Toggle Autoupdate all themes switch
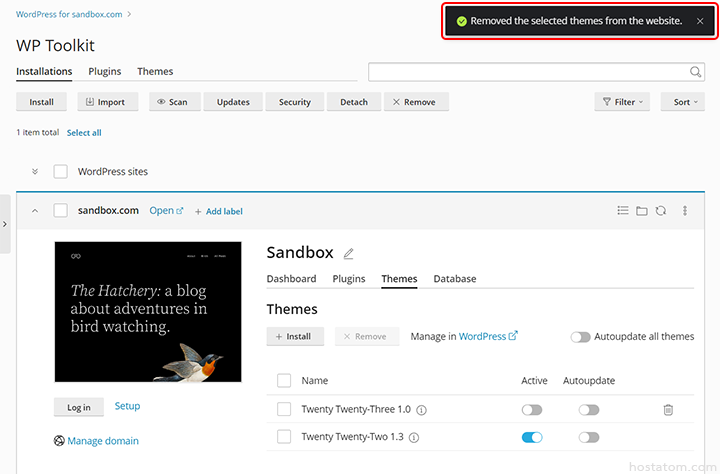 pos(580,337)
